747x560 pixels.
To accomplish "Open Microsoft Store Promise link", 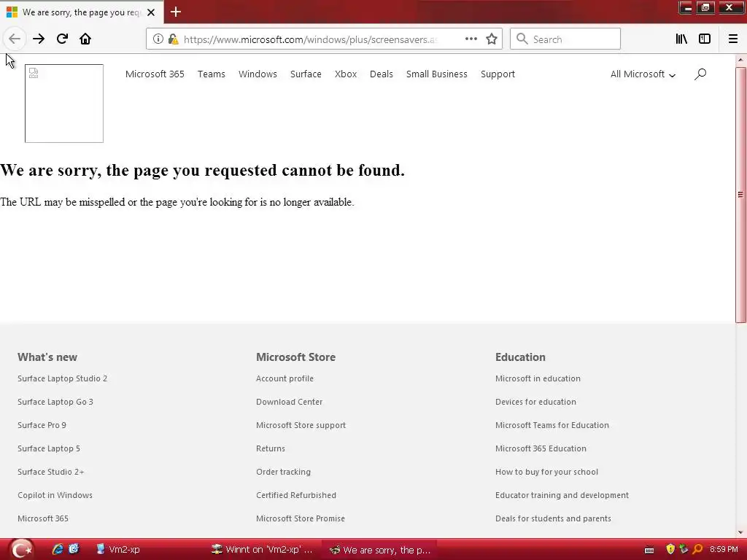I will (300, 518).
